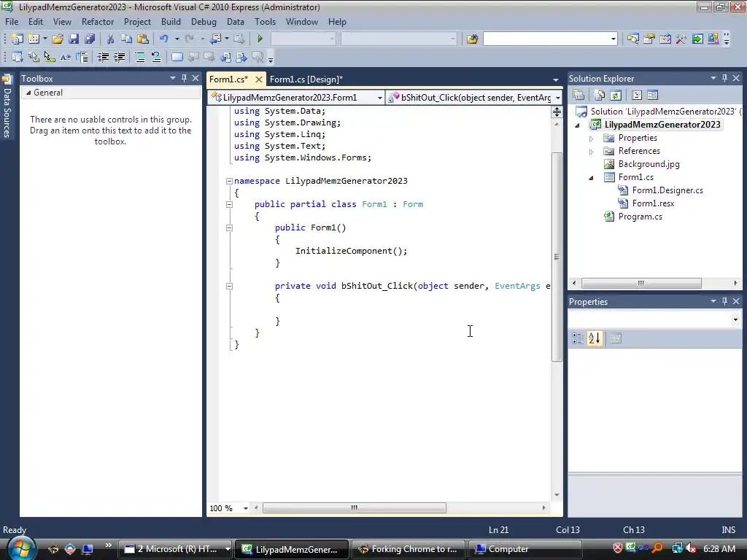Viewport: 747px width, 560px height.
Task: Expand the Properties node in Solution Explorer
Action: click(591, 139)
